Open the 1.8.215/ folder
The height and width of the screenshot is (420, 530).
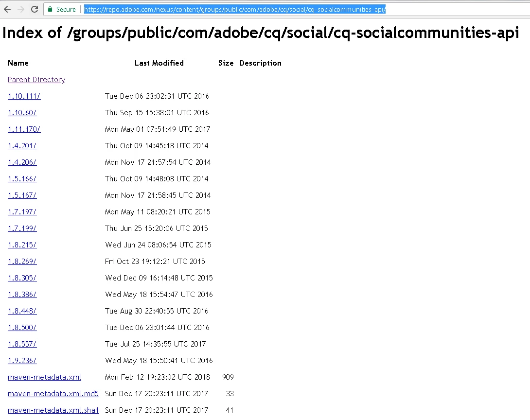pos(22,245)
